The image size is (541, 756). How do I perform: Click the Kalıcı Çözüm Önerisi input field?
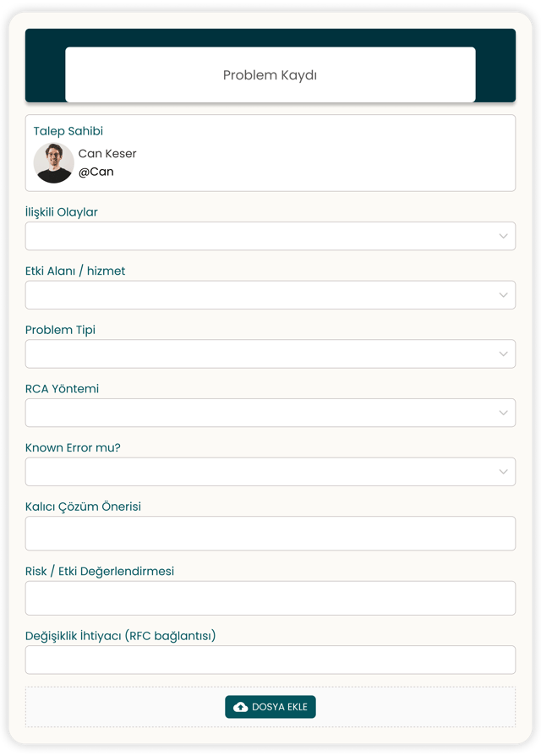270,534
